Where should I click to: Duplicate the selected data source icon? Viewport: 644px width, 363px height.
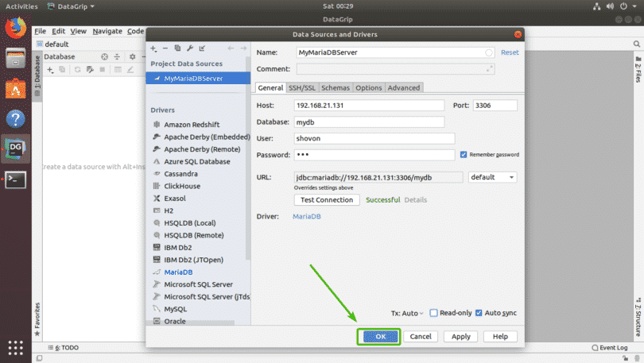(x=177, y=48)
